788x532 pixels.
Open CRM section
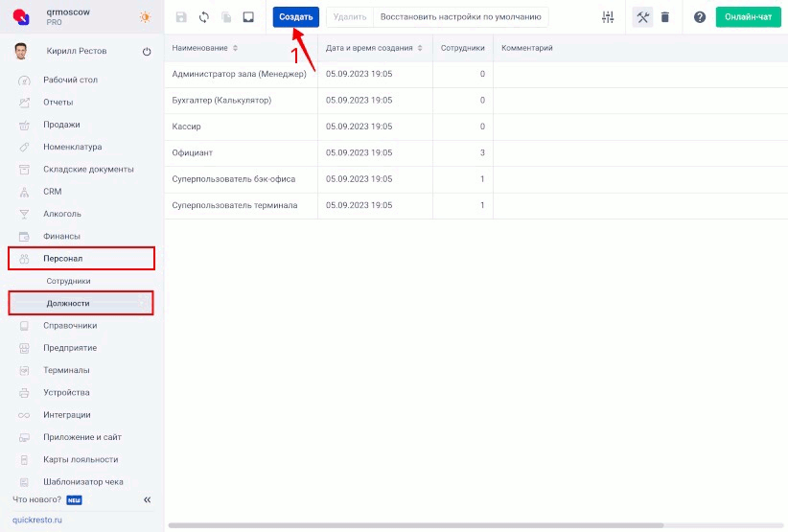click(x=53, y=192)
